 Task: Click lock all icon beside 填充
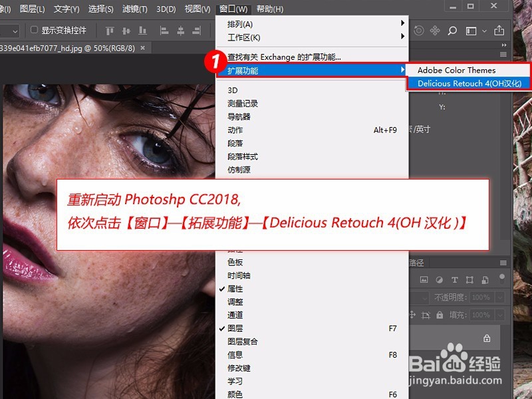(440, 315)
